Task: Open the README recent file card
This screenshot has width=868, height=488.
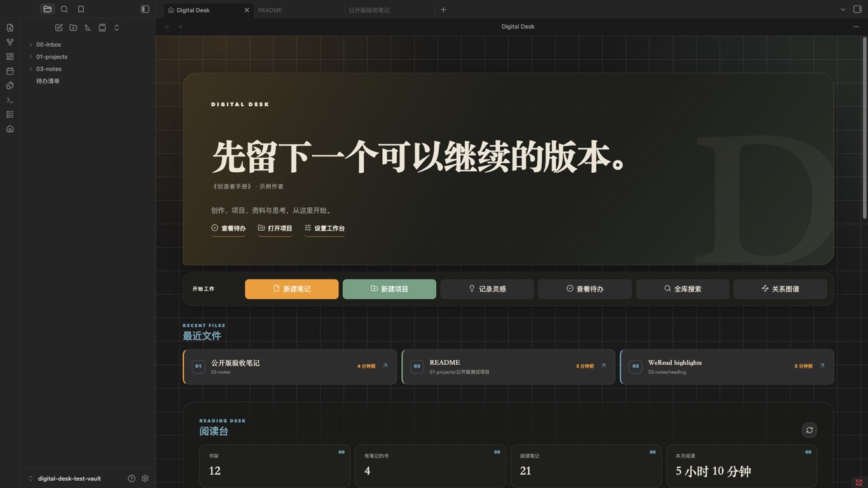Action: point(508,367)
